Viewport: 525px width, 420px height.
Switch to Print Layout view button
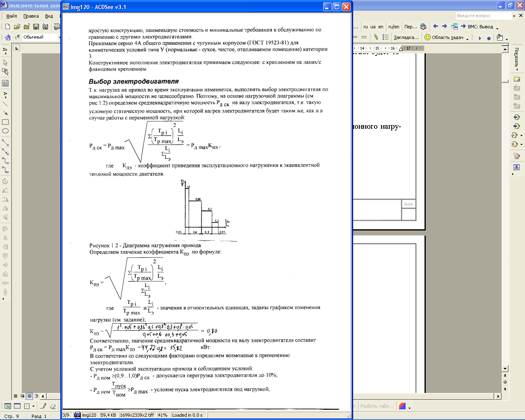coord(30,396)
